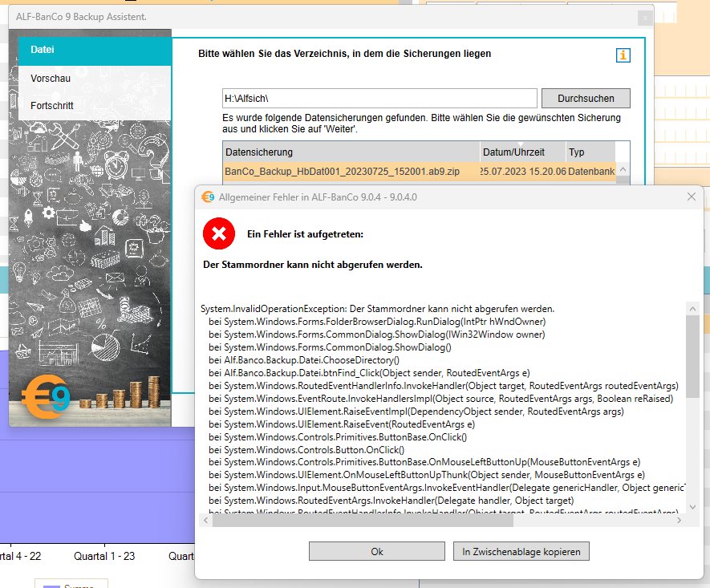Click 'Quartal 1 - 23' chart axis label
710x588 pixels.
(104, 556)
